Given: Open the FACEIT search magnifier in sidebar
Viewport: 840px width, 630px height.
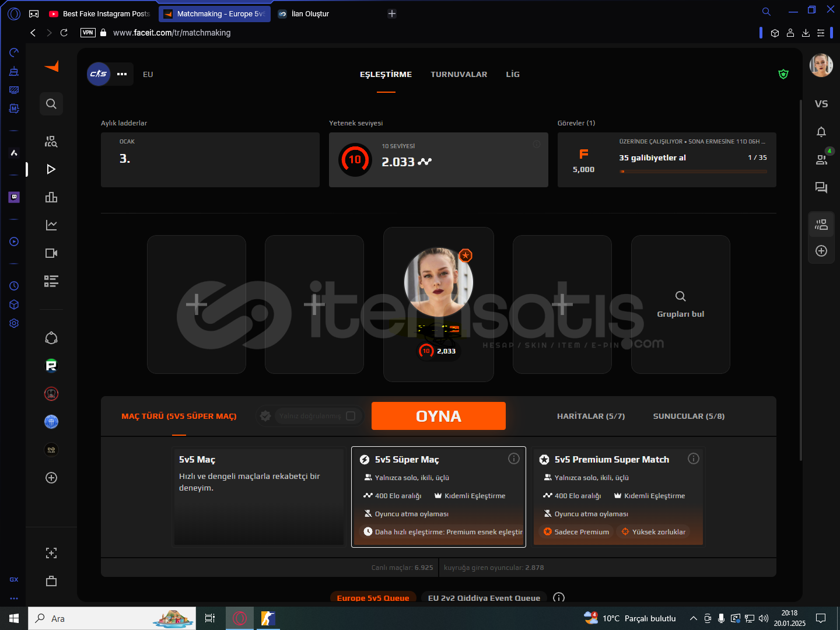Looking at the screenshot, I should click(x=51, y=104).
